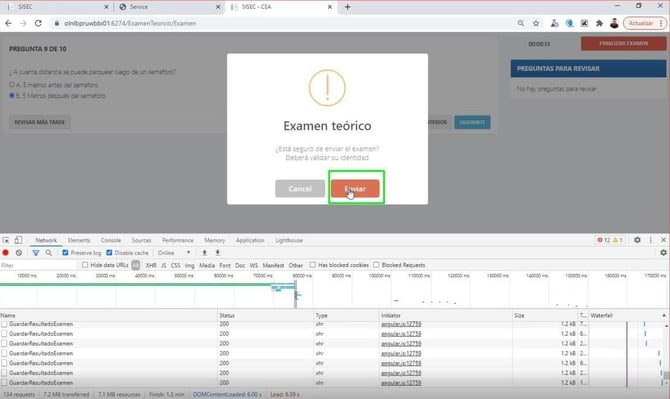Filter network requests by WS
Viewport: 670px width, 399px height.
click(254, 265)
